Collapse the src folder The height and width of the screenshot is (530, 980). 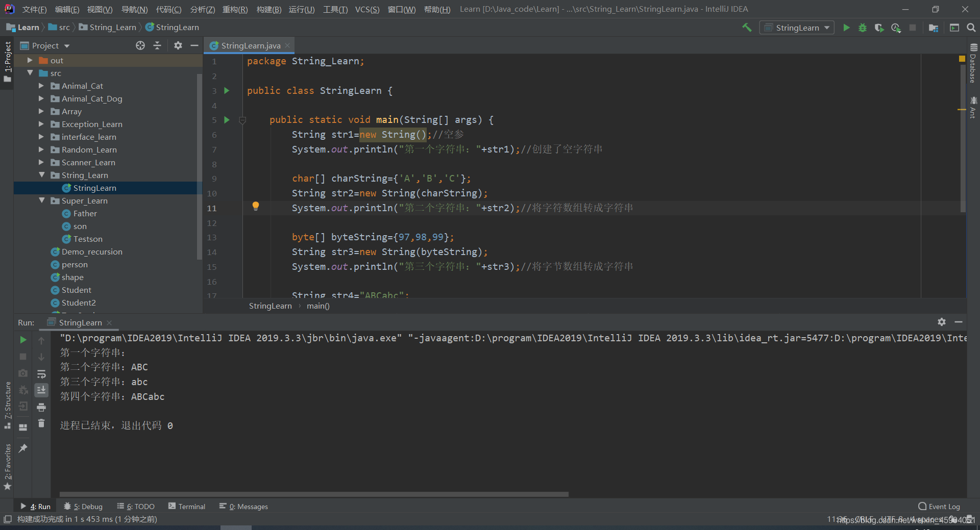pos(30,73)
